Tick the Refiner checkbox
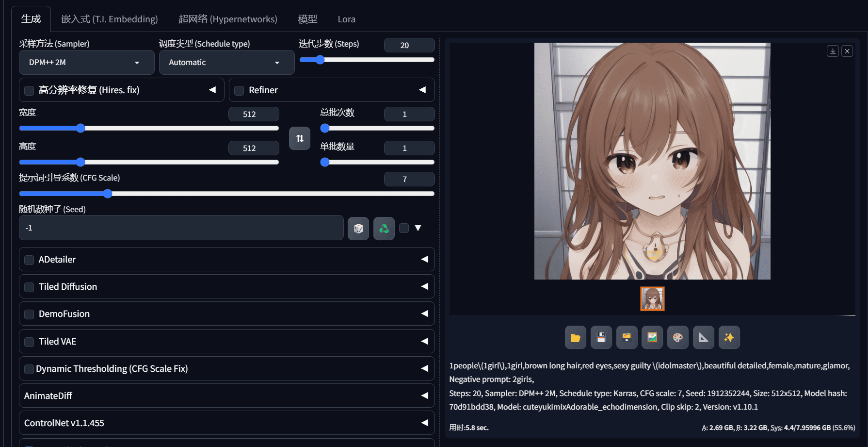Image resolution: width=868 pixels, height=447 pixels. (239, 91)
